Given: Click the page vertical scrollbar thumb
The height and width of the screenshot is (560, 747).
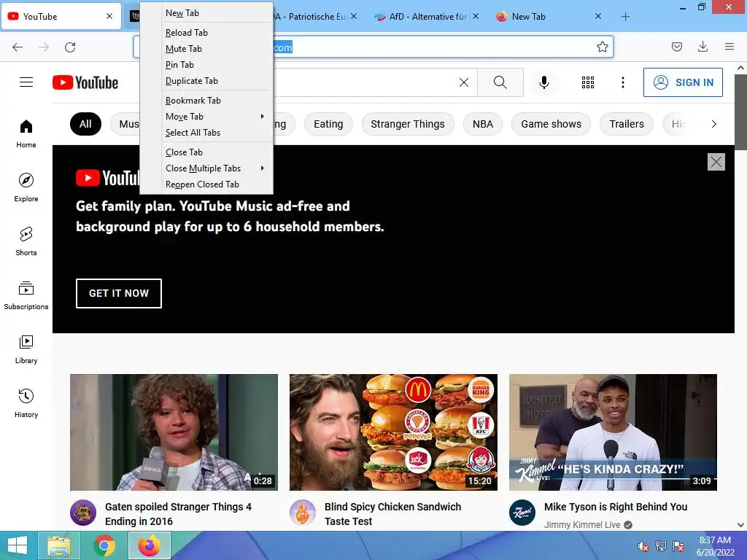Looking at the screenshot, I should point(740,112).
